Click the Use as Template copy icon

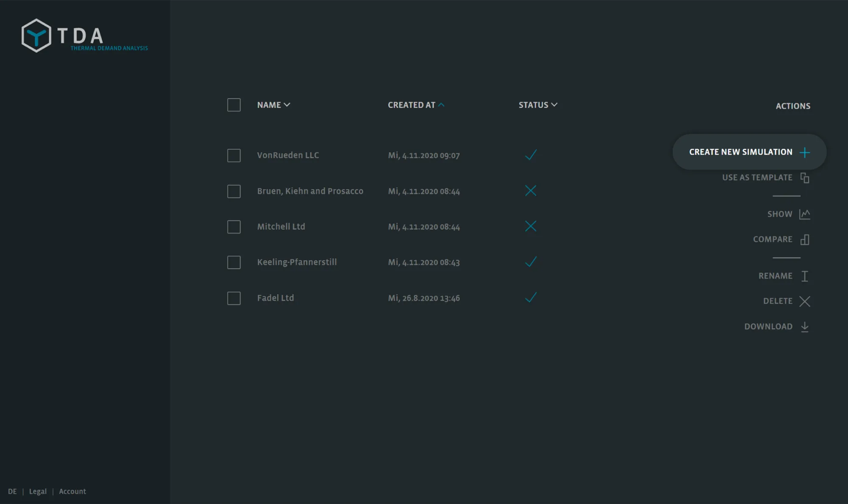pos(804,178)
